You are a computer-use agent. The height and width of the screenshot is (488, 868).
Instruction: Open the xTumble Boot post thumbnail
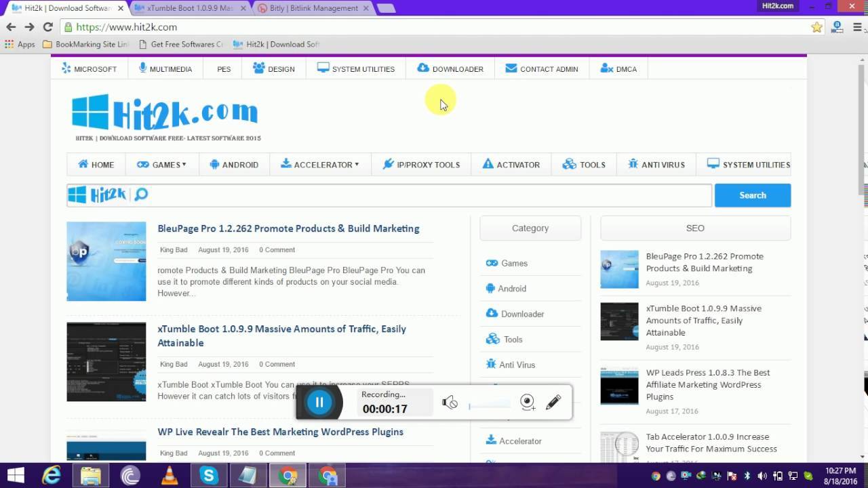click(x=106, y=362)
